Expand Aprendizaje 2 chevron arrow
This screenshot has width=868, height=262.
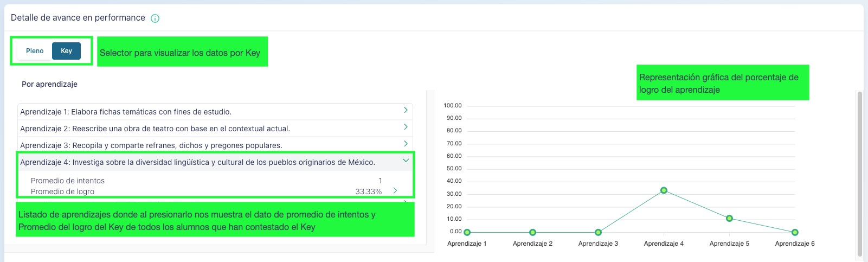coord(406,127)
